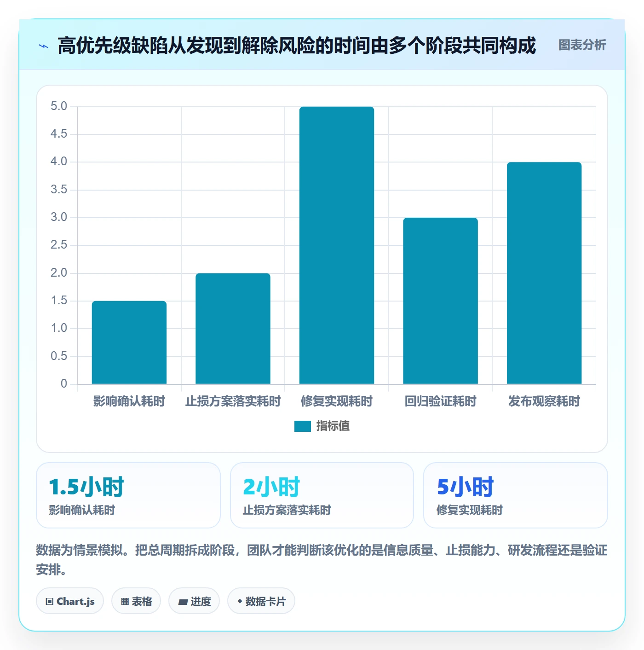644x650 pixels.
Task: Click the 指标值 legend label
Action: coord(333,426)
